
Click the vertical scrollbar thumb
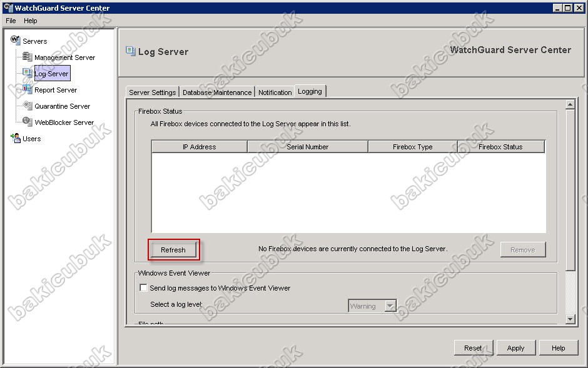click(570, 189)
